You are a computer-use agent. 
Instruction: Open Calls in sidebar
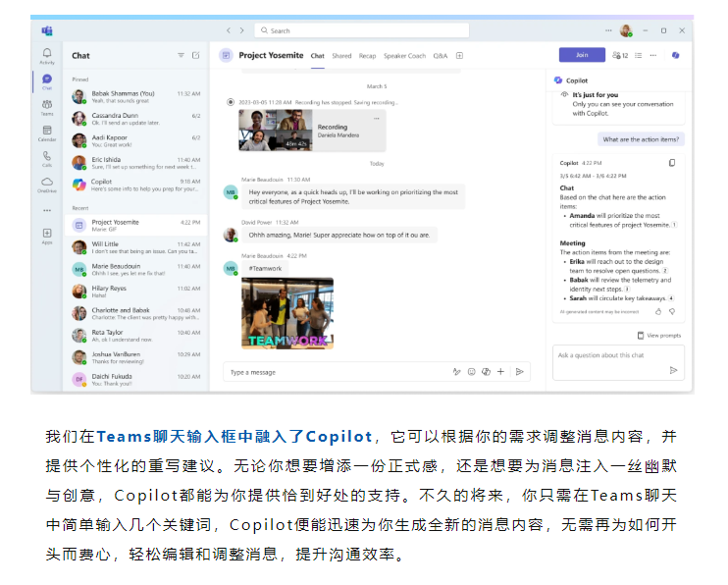pos(47,158)
